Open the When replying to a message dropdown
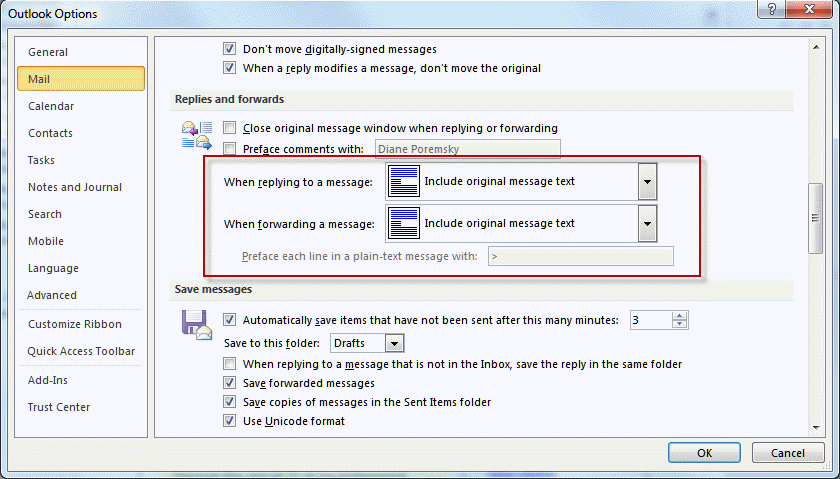The image size is (840, 479). pos(647,182)
